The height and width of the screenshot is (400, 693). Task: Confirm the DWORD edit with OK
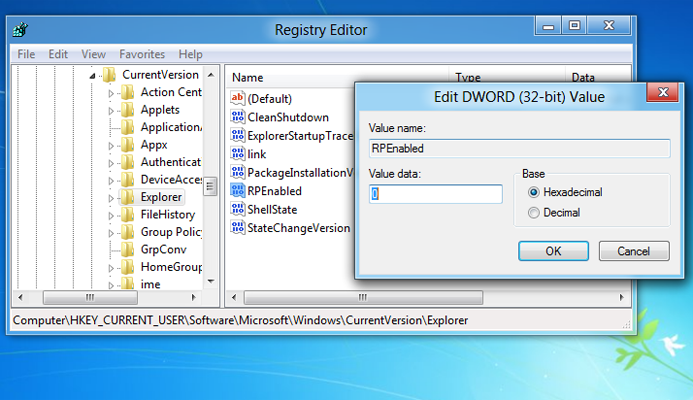tap(553, 251)
